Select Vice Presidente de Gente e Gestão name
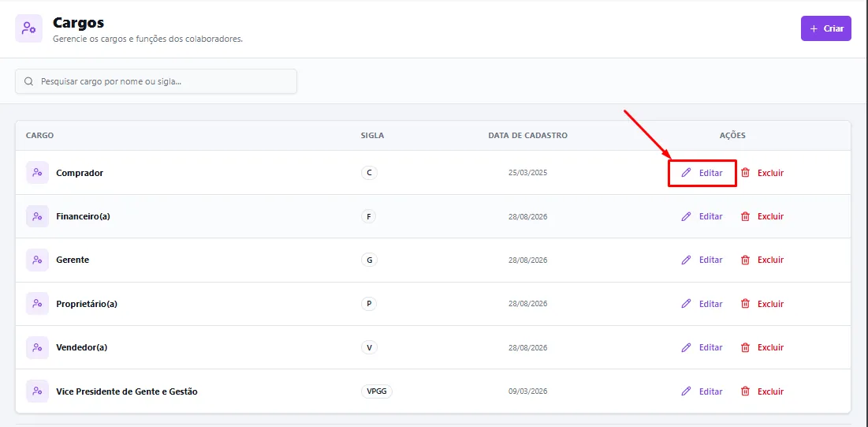868x427 pixels. (127, 391)
